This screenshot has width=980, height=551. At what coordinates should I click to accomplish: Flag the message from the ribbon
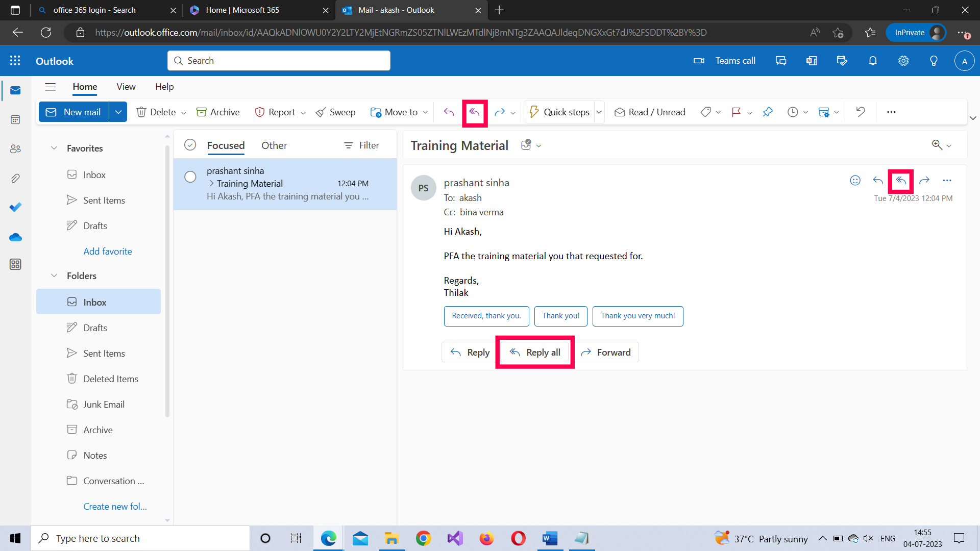coord(736,112)
